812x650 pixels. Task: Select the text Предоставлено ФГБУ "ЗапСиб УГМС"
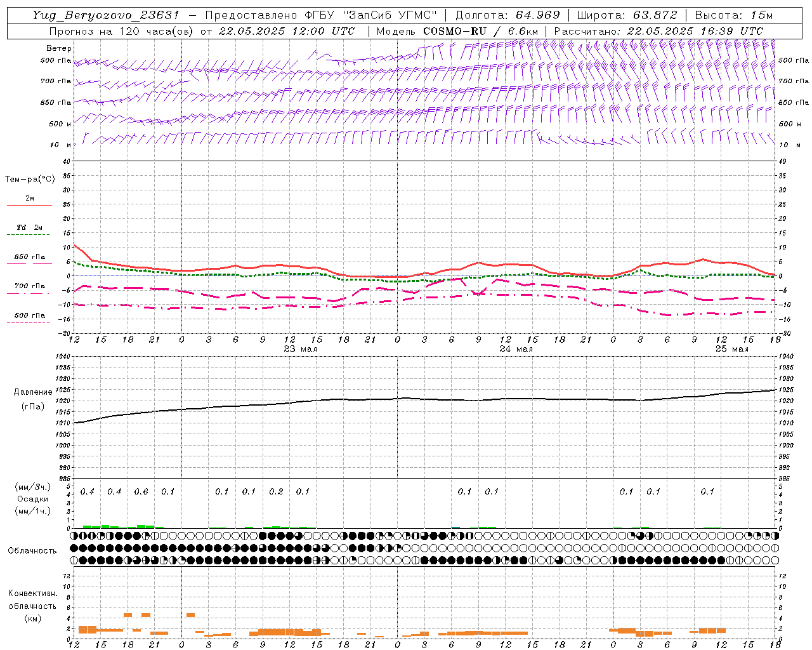point(321,15)
